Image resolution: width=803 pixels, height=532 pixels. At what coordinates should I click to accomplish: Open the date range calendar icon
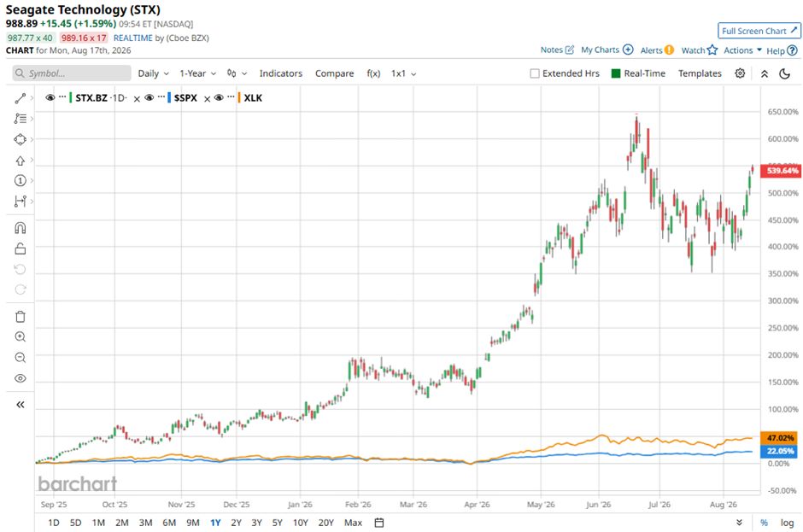[379, 523]
